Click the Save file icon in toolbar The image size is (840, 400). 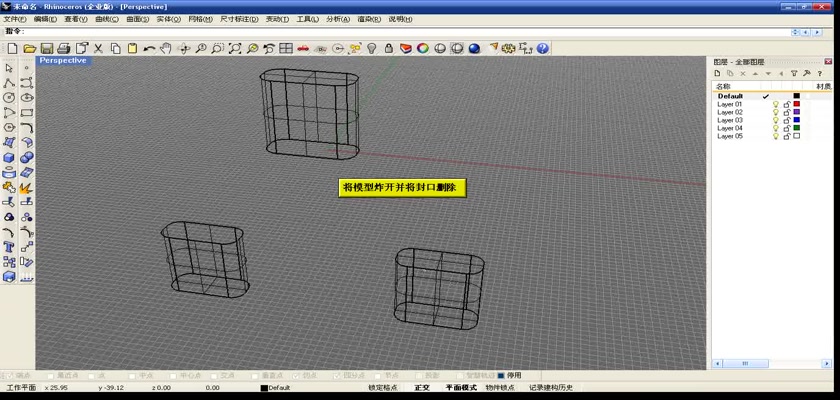pos(46,48)
